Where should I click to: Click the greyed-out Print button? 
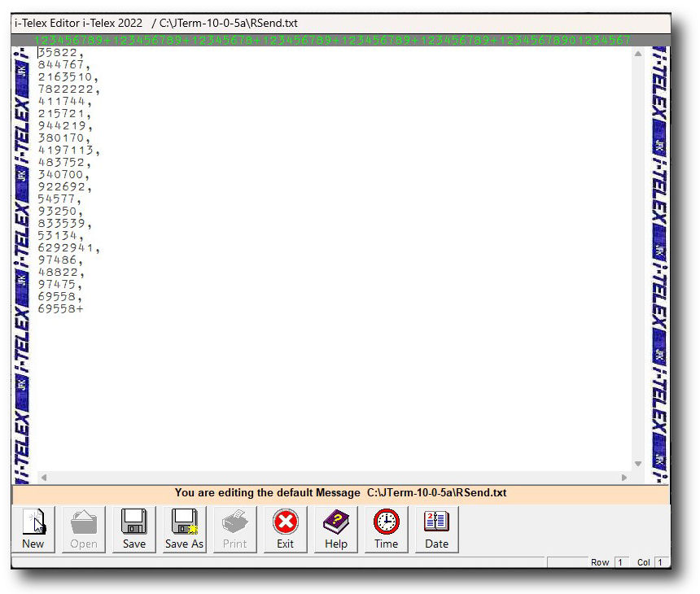pos(234,529)
